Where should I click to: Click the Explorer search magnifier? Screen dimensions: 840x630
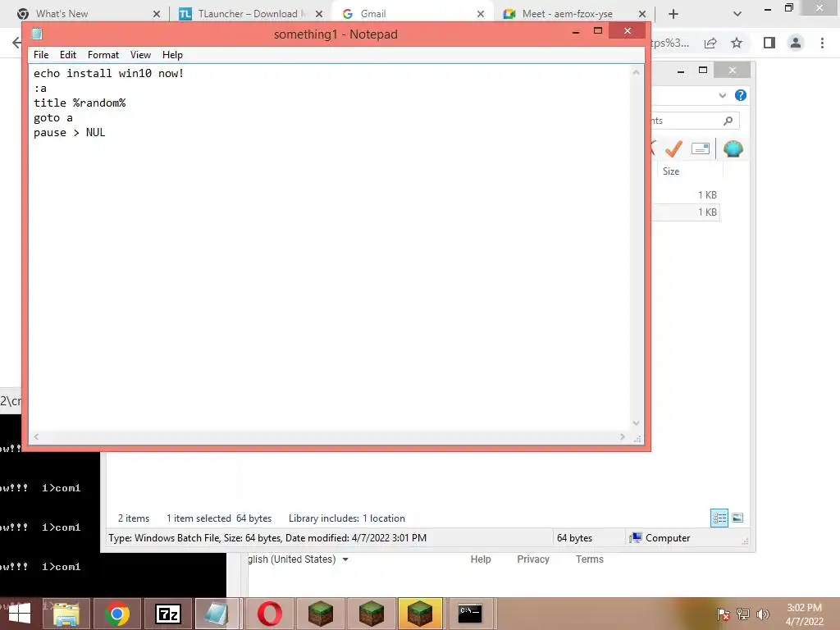point(728,121)
